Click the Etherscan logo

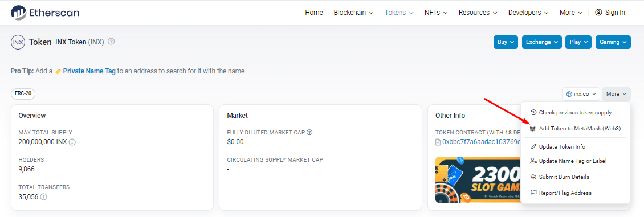pos(45,13)
